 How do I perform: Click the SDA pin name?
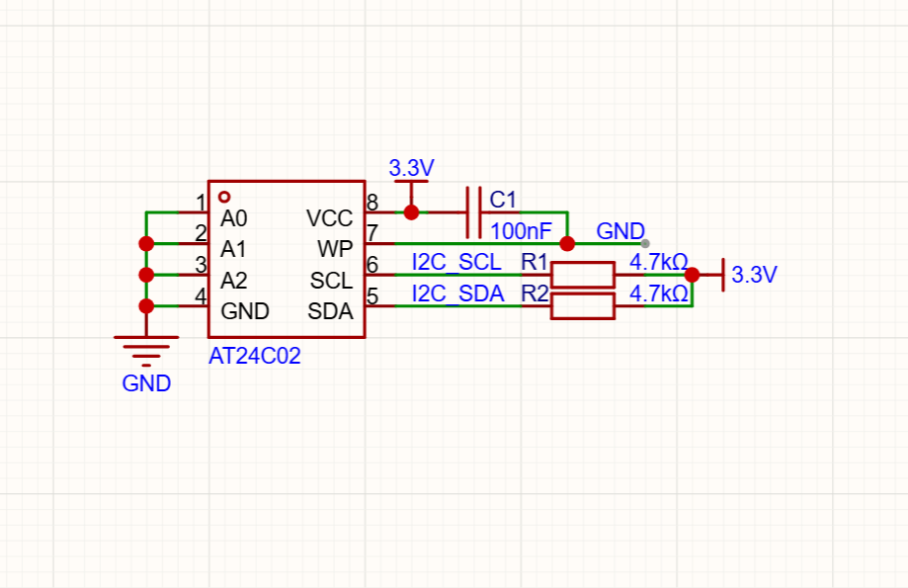330,311
